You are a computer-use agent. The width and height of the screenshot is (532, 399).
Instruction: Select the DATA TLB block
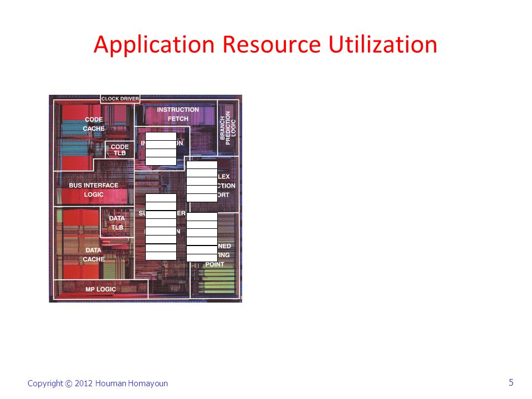pyautogui.click(x=117, y=223)
